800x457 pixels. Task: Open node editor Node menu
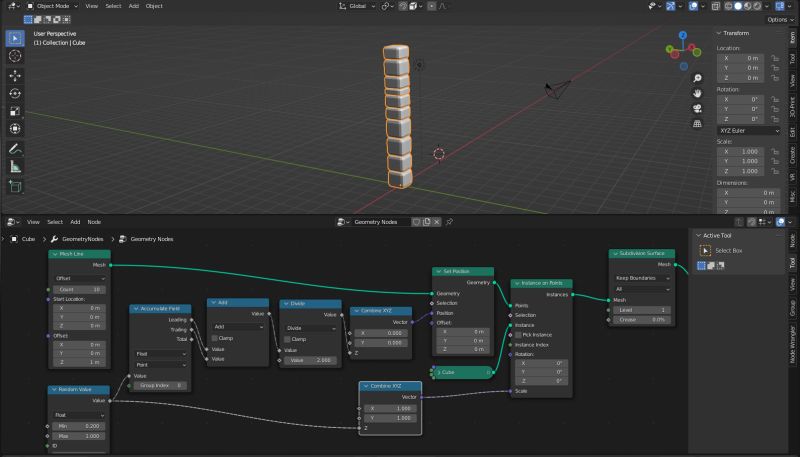[94, 222]
